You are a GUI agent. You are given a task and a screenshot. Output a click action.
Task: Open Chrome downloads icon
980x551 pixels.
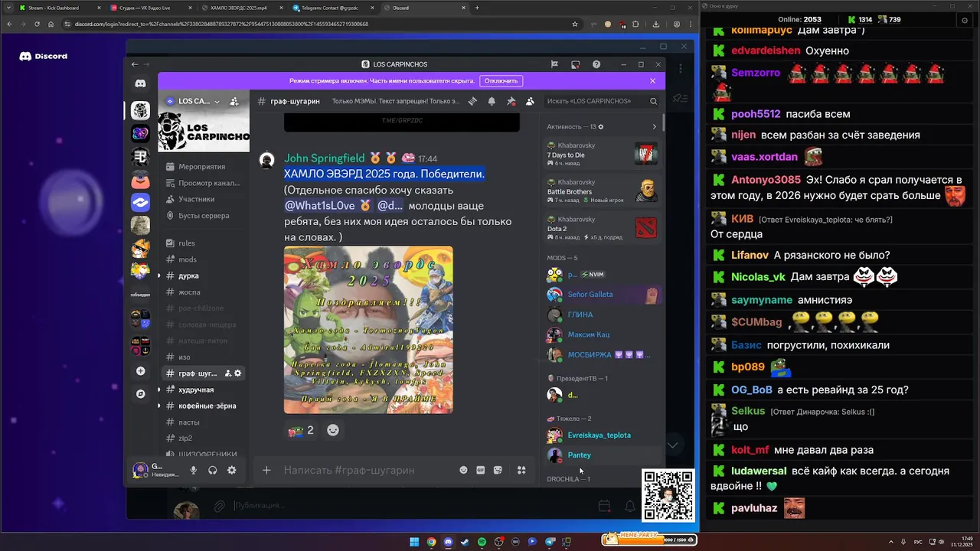[x=656, y=24]
